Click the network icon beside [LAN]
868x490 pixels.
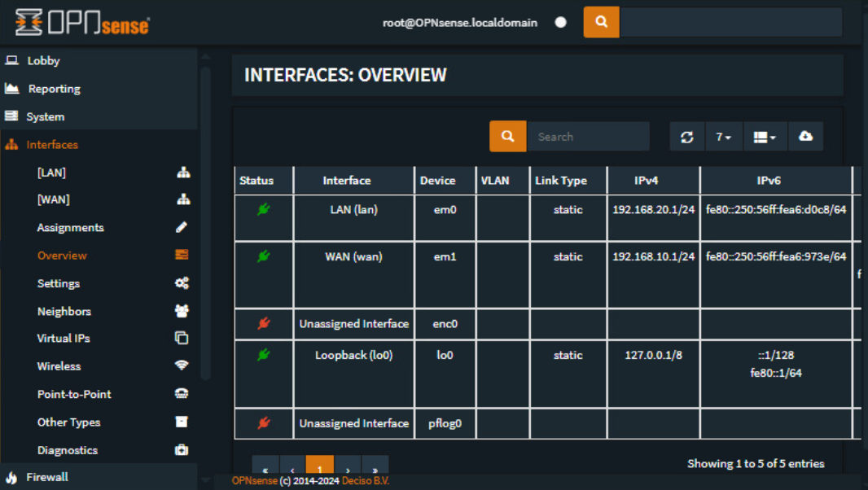click(183, 173)
